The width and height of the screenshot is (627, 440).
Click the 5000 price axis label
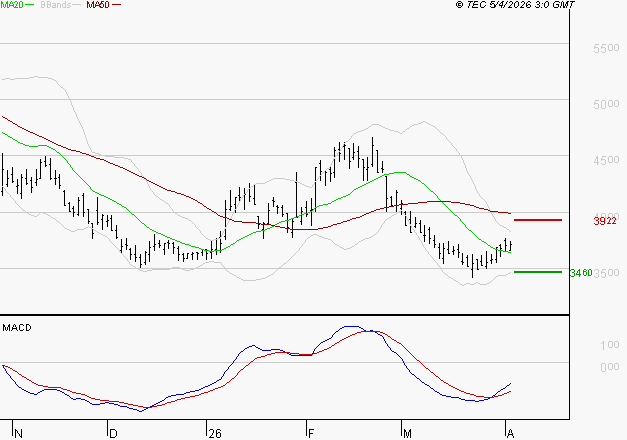click(x=606, y=104)
